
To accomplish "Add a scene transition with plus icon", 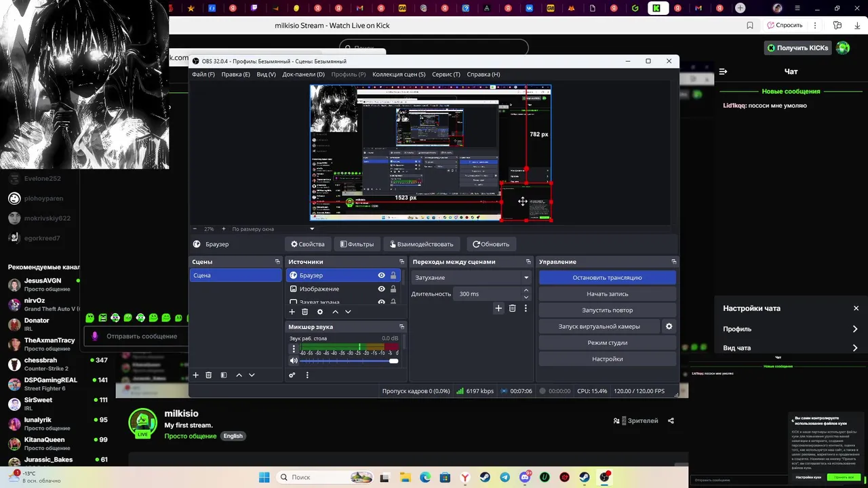I will [x=498, y=308].
